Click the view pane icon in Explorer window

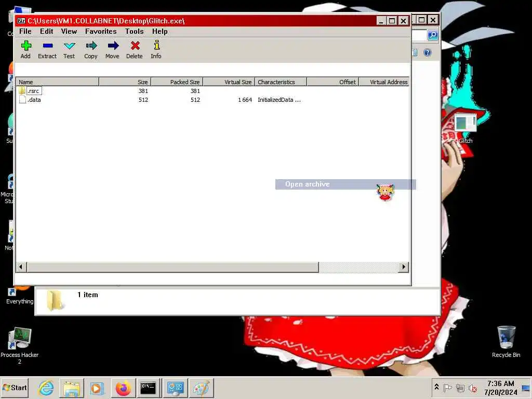click(415, 52)
